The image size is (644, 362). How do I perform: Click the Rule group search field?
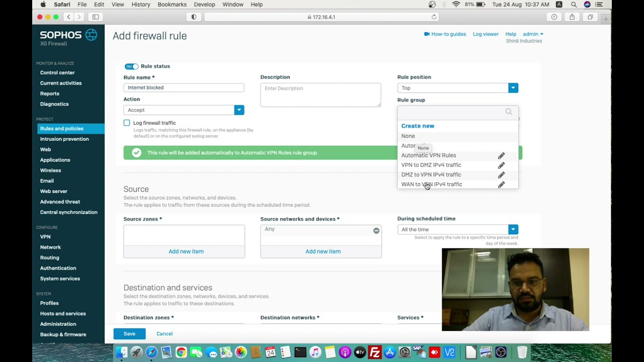(457, 112)
